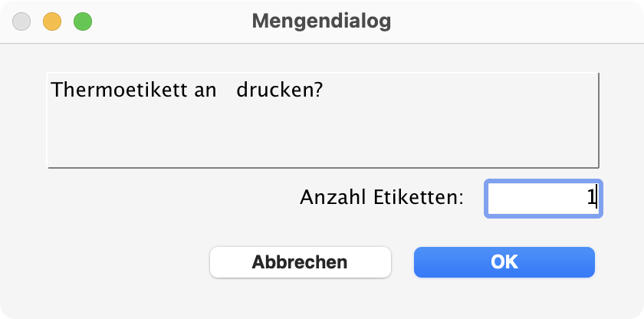Click the white Abbrechen button
Screen dimensions: 644x319
coord(300,262)
